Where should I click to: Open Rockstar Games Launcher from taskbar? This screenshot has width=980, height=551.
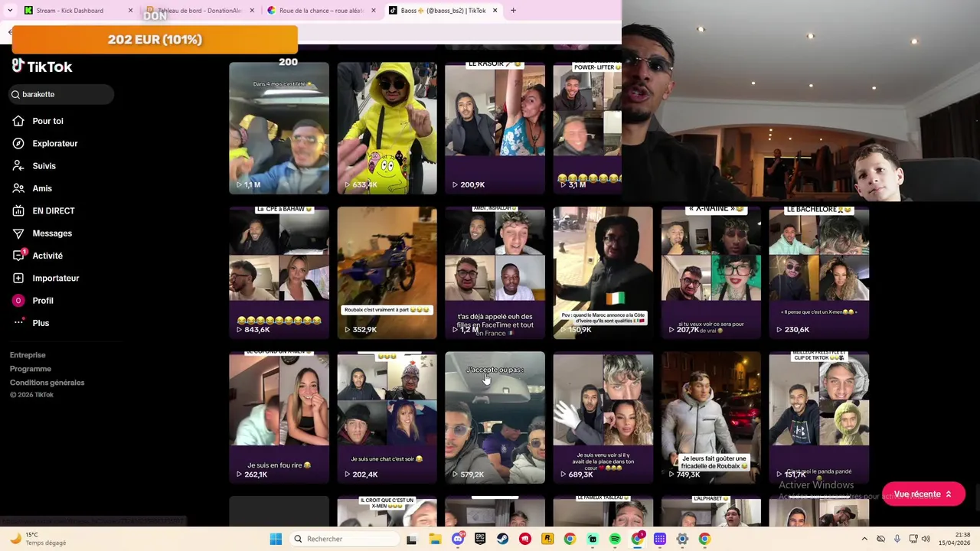(x=547, y=539)
